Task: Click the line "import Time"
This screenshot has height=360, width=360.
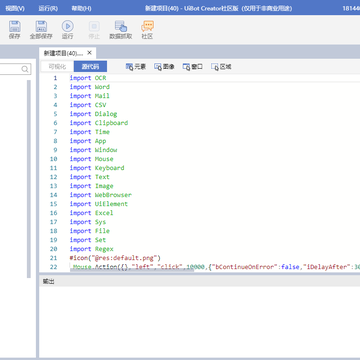Action: coord(90,132)
